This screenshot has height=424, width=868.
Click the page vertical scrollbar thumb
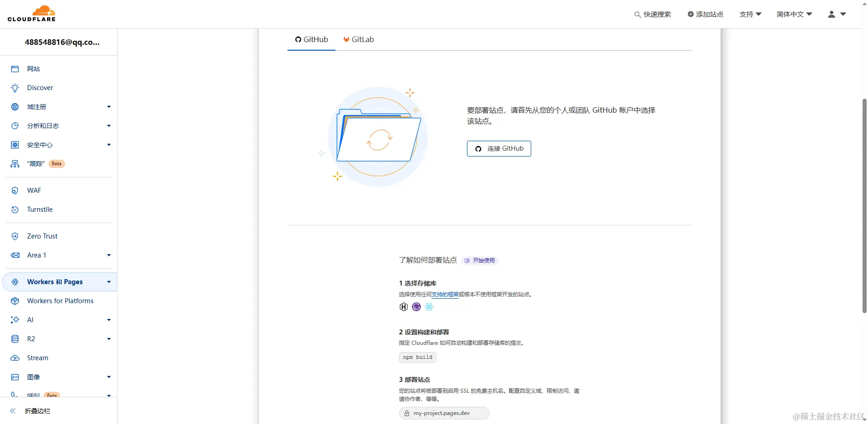[x=864, y=206]
